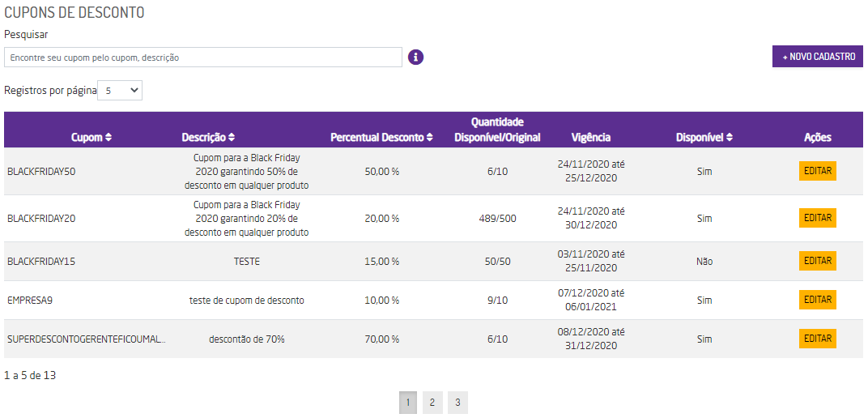Click the Vigência column header

pos(590,138)
